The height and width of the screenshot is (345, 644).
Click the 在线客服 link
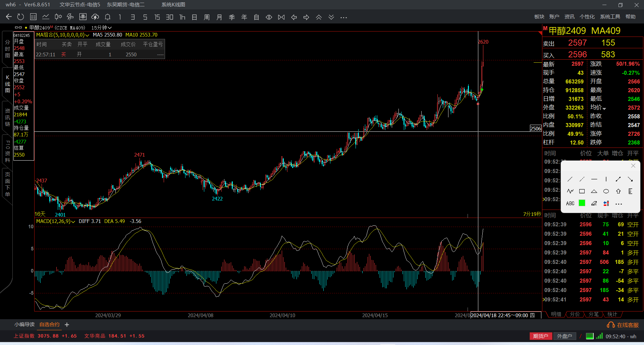pos(628,325)
